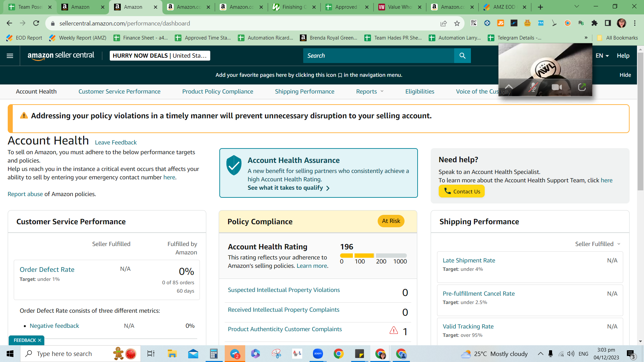The width and height of the screenshot is (644, 362).
Task: Open Zoom from the taskbar
Action: click(318, 354)
